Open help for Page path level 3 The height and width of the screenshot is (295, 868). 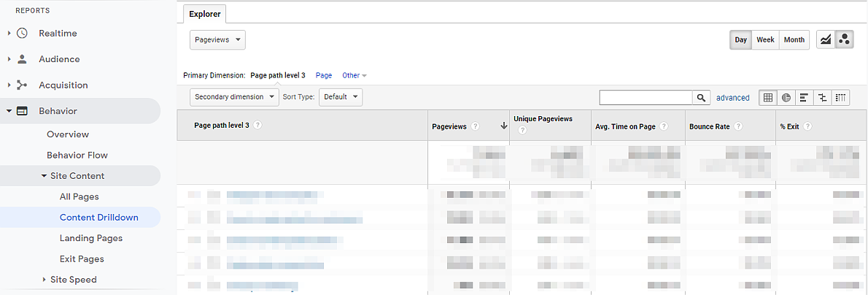(257, 126)
